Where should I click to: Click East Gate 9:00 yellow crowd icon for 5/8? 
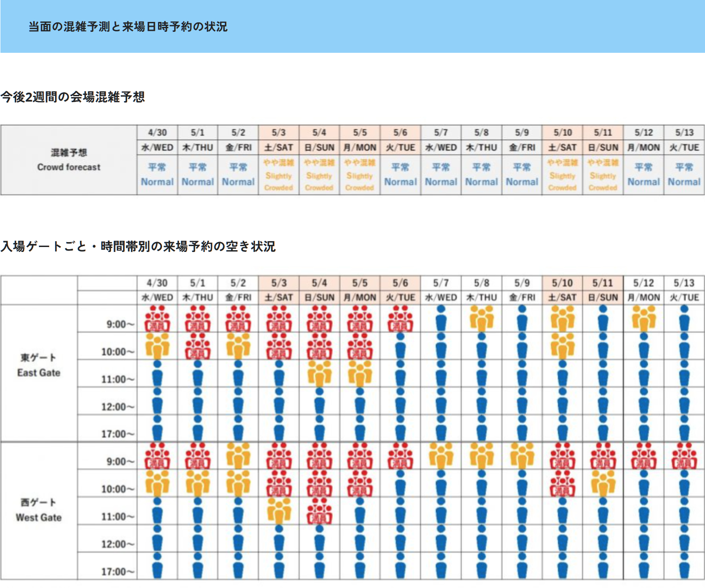point(481,319)
